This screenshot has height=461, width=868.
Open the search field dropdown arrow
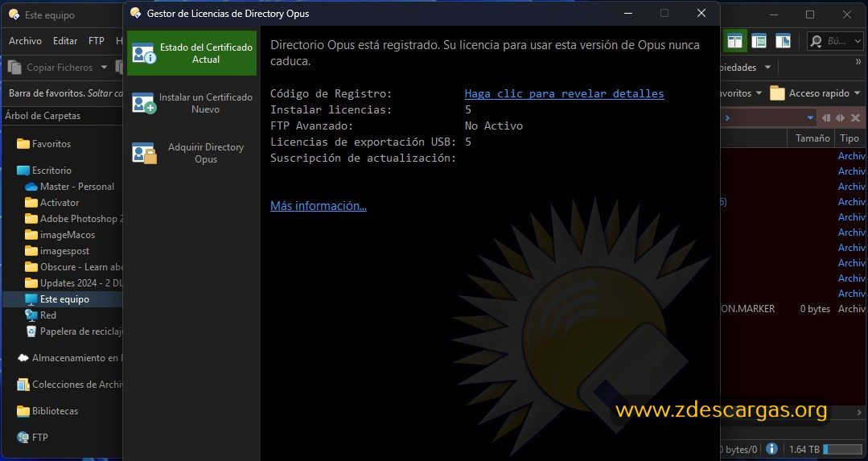(858, 41)
